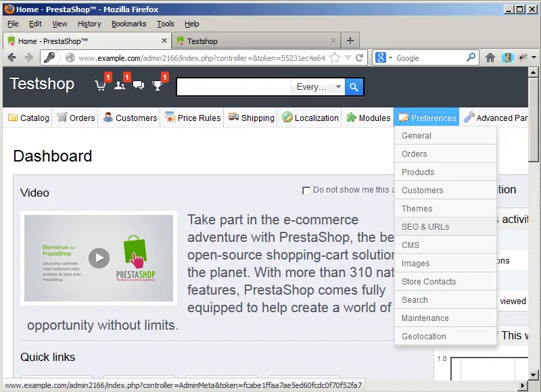The image size is (541, 392).
Task: Click the browser forward arrow
Action: click(x=29, y=57)
